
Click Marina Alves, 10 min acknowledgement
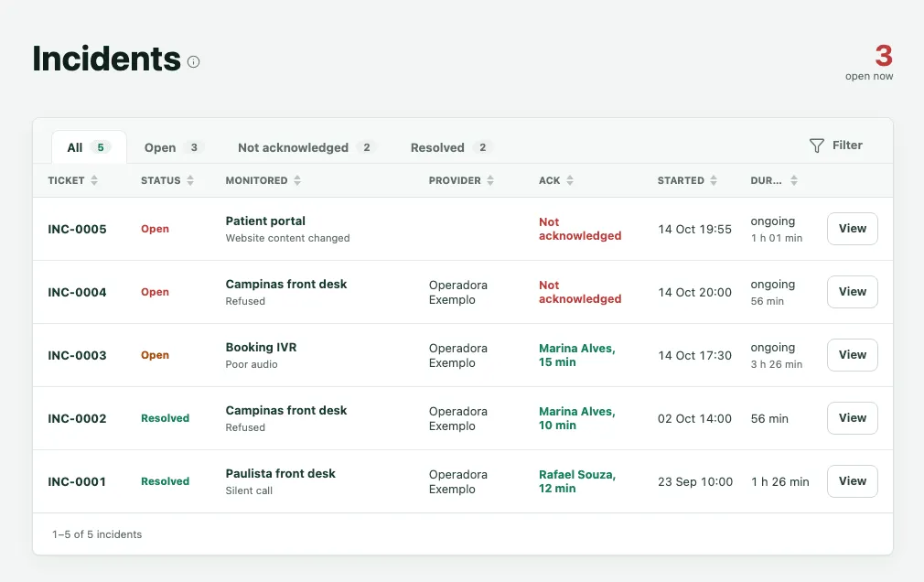(577, 418)
